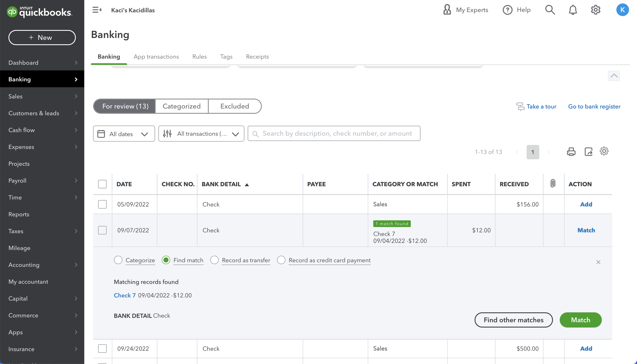Export the transactions list
Viewport: 637px width, 364px height.
588,152
